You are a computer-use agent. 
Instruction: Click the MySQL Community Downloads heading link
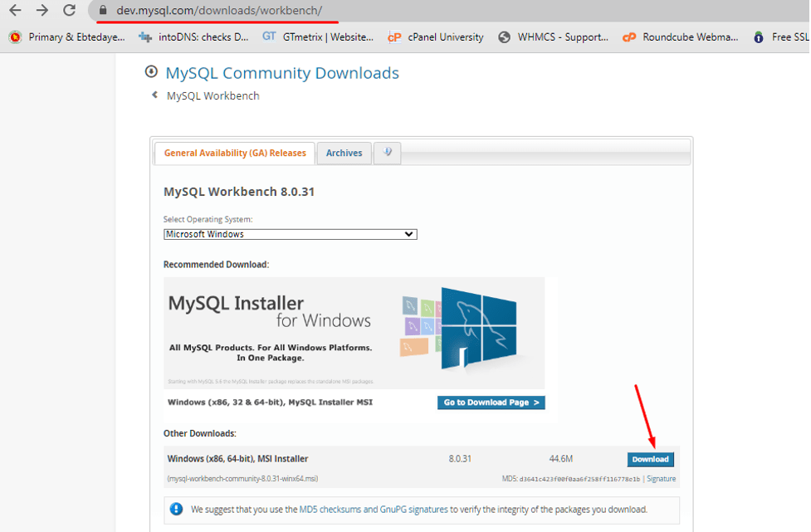282,73
